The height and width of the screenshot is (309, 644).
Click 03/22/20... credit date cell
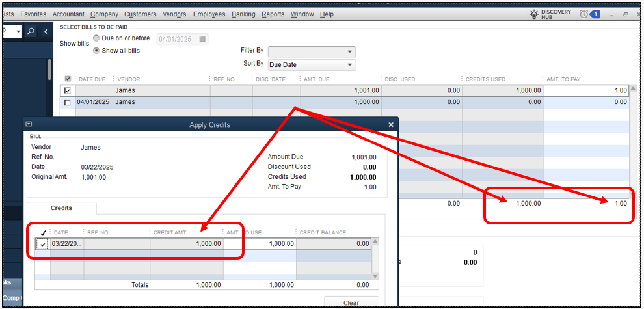click(67, 244)
